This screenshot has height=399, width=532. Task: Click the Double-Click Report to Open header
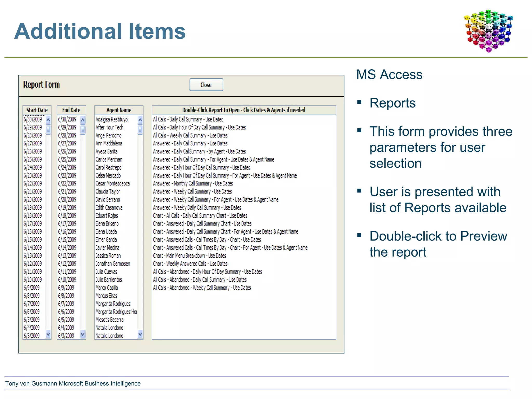click(244, 110)
